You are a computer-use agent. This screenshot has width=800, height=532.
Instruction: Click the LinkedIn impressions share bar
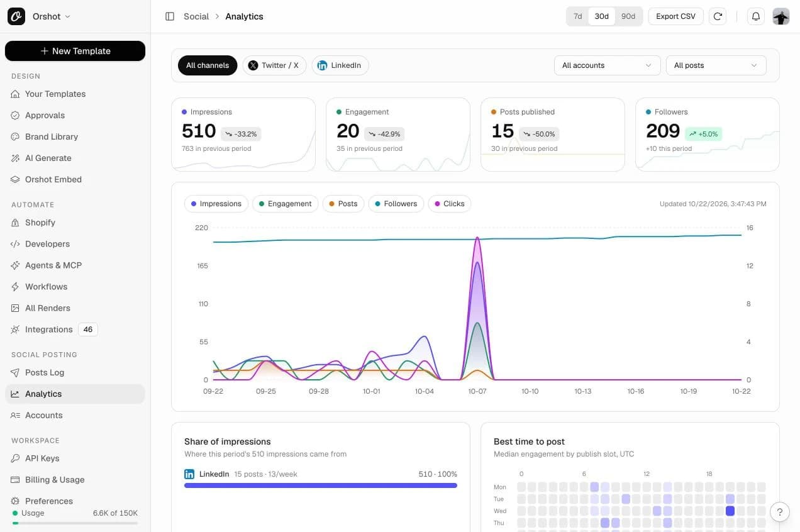321,485
